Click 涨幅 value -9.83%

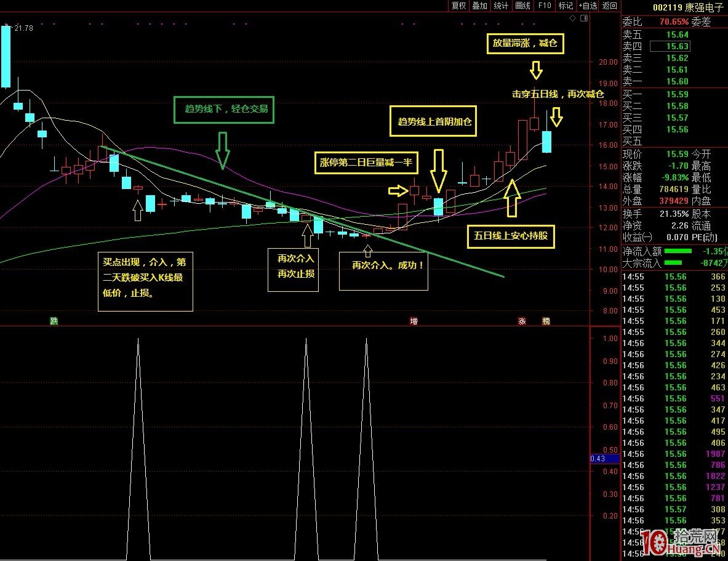pyautogui.click(x=675, y=177)
